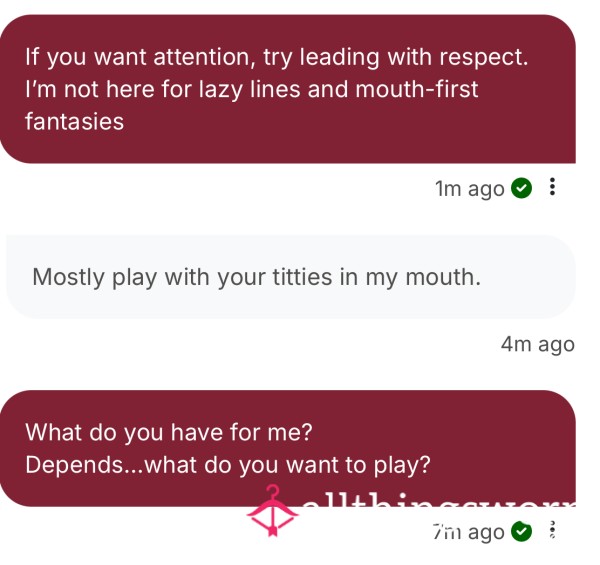Click the word "mouth." in the grey bubble
This screenshot has height=565, width=600.
tap(443, 277)
